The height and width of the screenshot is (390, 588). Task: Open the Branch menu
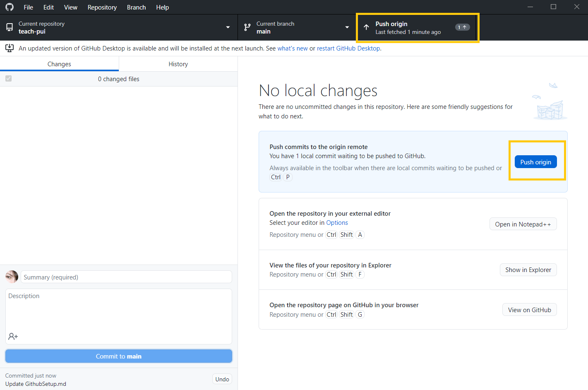[x=137, y=7]
